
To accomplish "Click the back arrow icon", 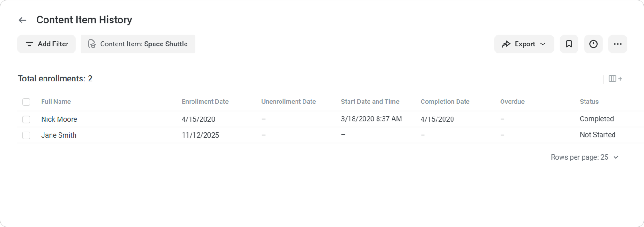I will click(x=22, y=20).
